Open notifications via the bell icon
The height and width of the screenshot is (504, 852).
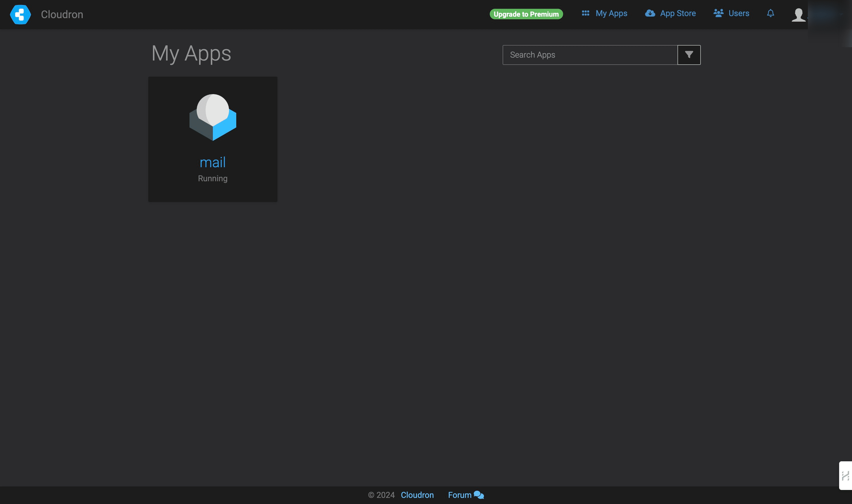[x=770, y=13]
